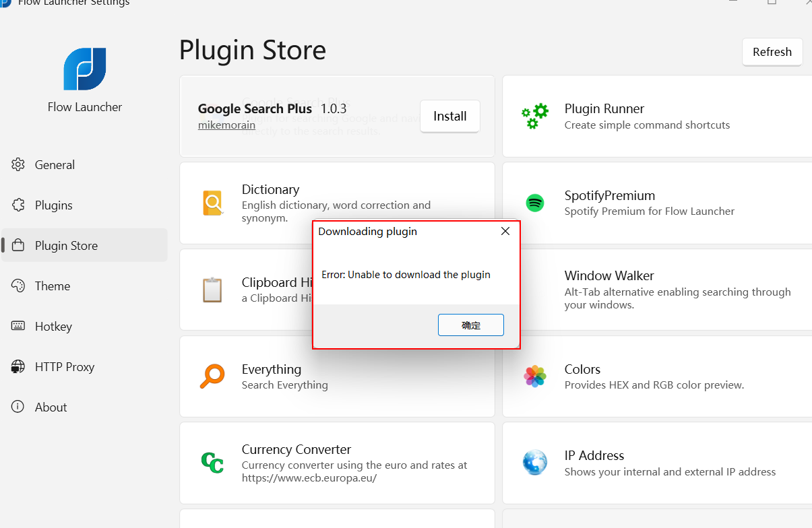This screenshot has height=528, width=812.
Task: Open the General settings gear icon
Action: [18, 165]
